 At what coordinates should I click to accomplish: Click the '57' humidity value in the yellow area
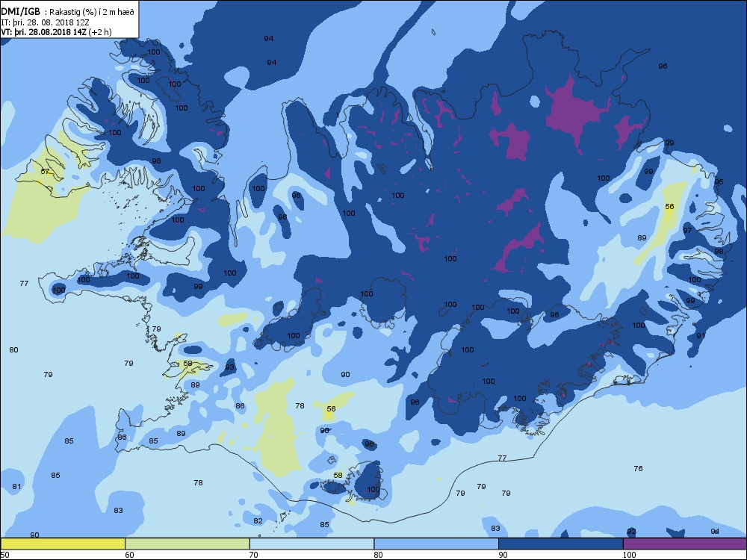pyautogui.click(x=45, y=172)
